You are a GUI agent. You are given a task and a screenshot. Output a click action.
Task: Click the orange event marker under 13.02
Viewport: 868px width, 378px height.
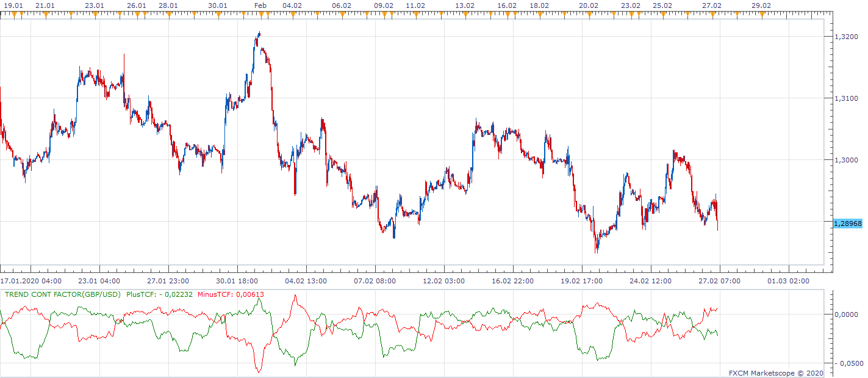(x=465, y=15)
